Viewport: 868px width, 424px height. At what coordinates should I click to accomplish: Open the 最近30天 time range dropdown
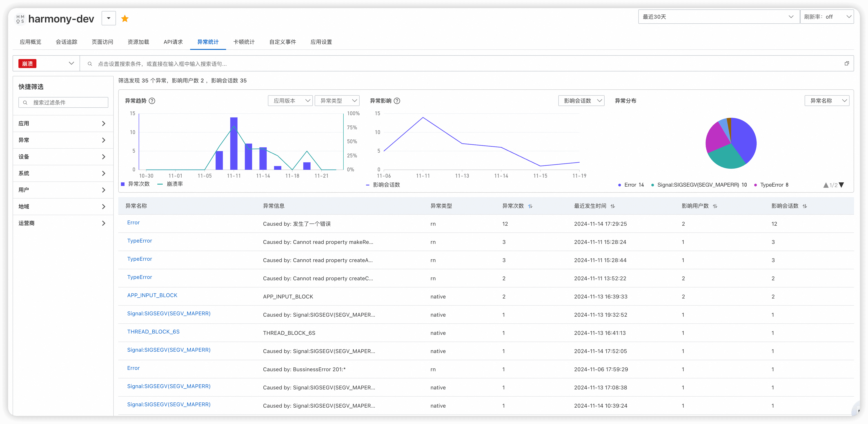[718, 17]
